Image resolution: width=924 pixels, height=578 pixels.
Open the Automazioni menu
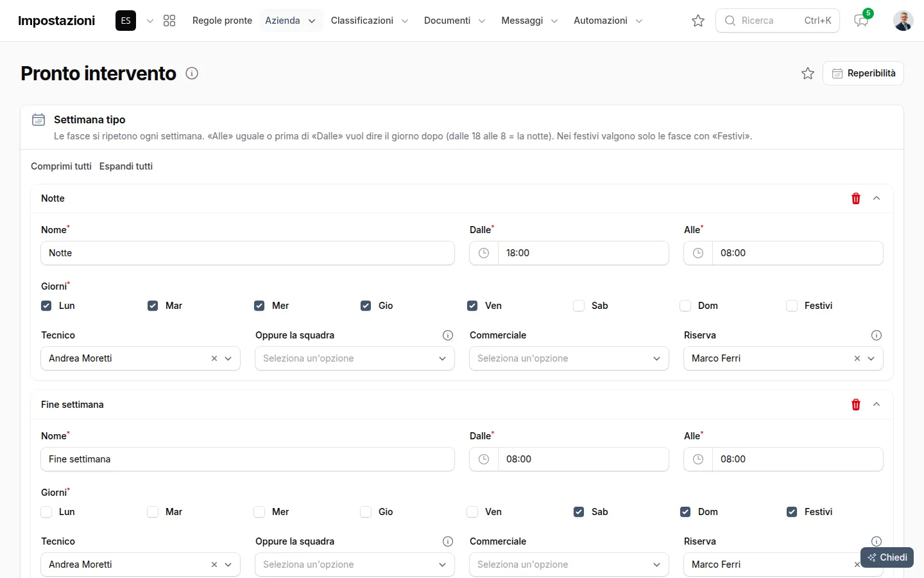click(608, 21)
